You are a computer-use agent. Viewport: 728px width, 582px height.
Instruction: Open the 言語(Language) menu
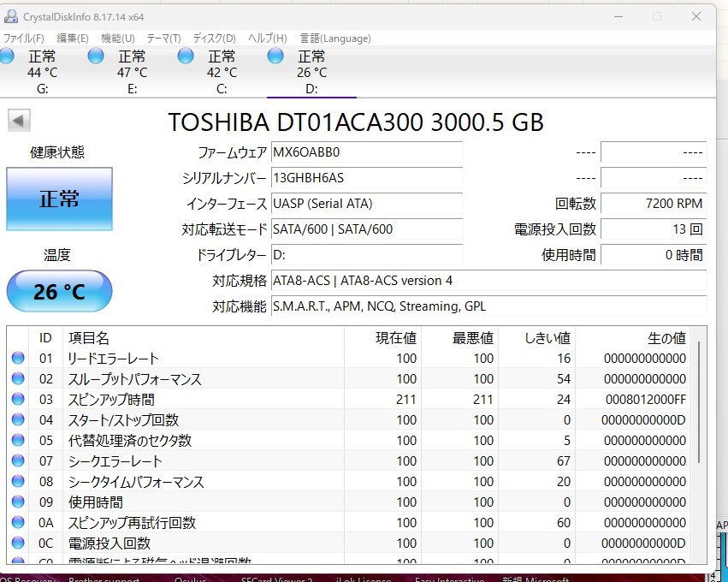[x=335, y=39]
